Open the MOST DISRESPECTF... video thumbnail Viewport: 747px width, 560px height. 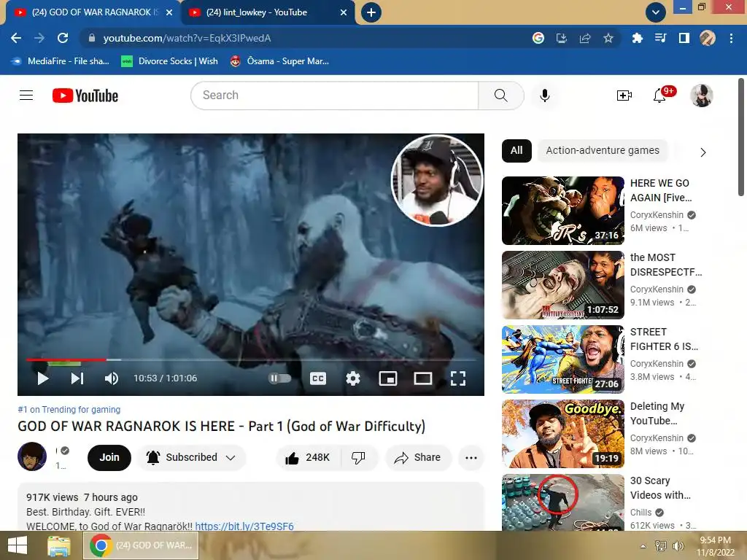[563, 285]
